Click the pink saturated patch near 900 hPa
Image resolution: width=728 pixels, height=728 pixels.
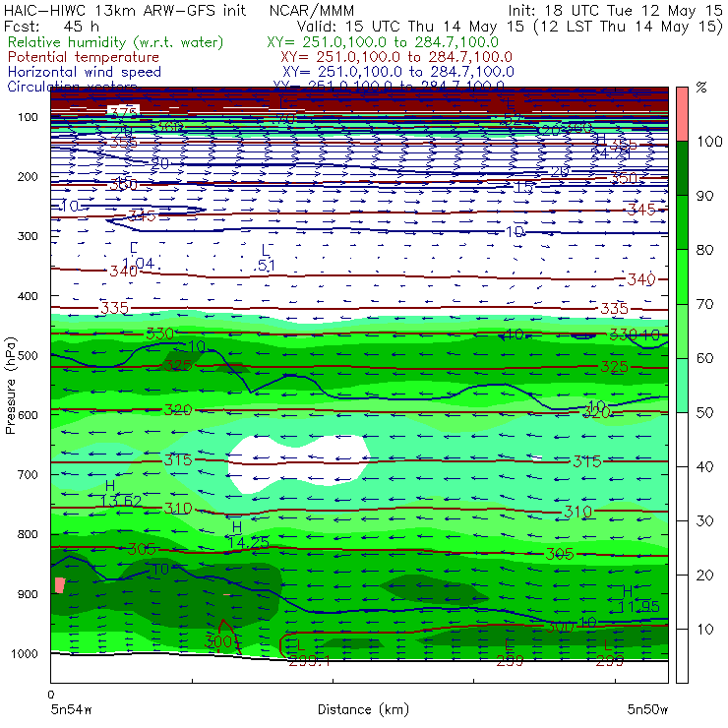pyautogui.click(x=59, y=585)
